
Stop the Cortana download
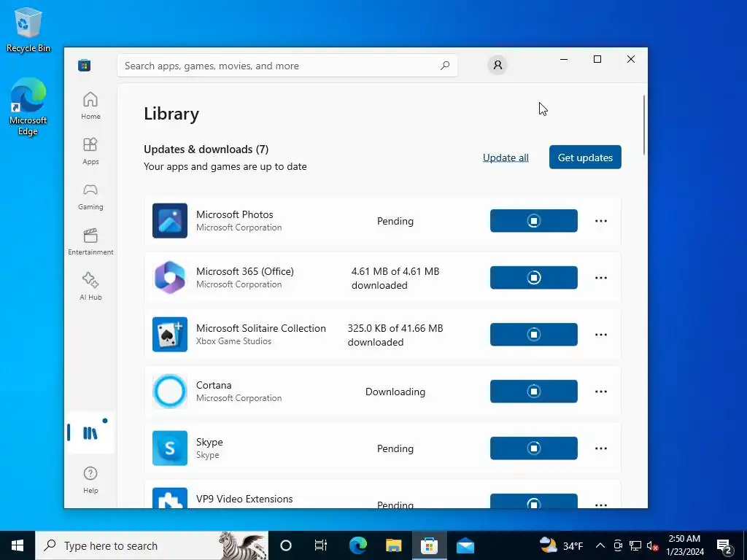click(x=533, y=391)
